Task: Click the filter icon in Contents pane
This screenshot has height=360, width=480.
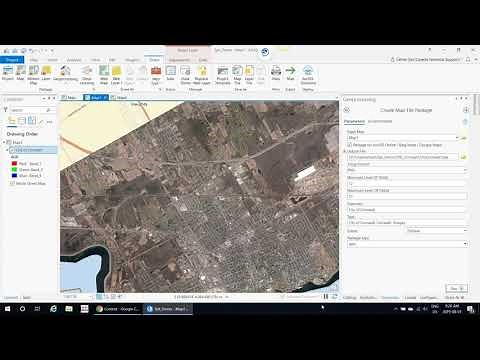Action: pos(6,110)
